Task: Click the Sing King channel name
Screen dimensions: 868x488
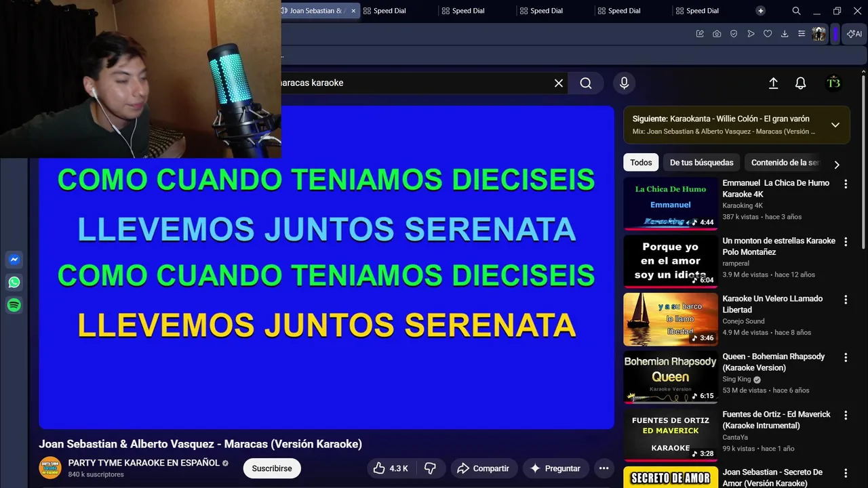Action: [736, 380]
